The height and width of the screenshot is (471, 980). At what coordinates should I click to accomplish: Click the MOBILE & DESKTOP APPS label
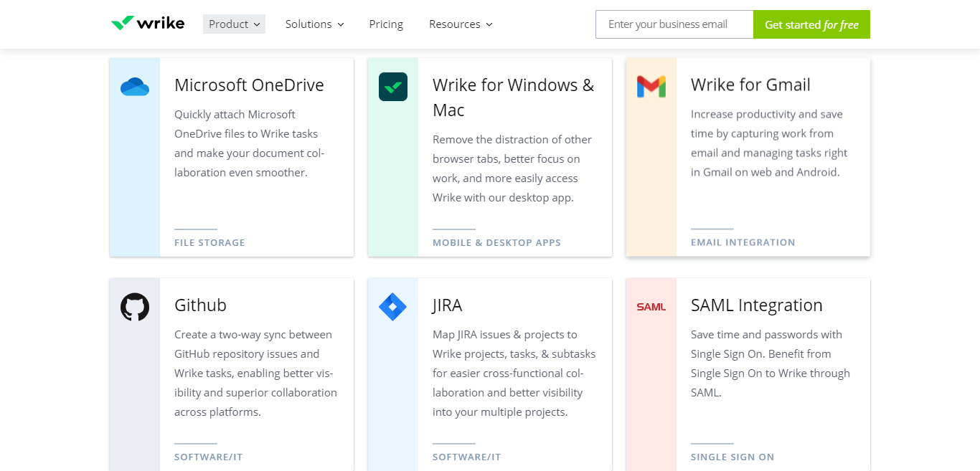496,242
